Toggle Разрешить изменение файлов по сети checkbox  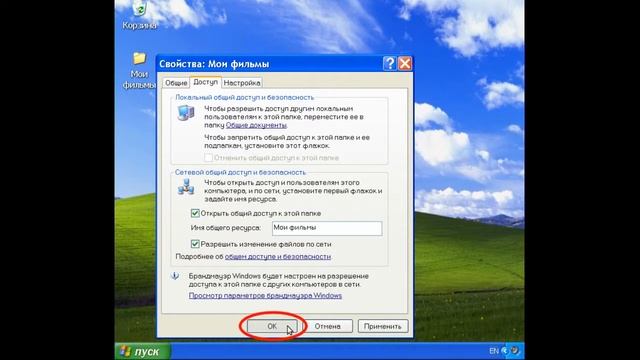195,244
